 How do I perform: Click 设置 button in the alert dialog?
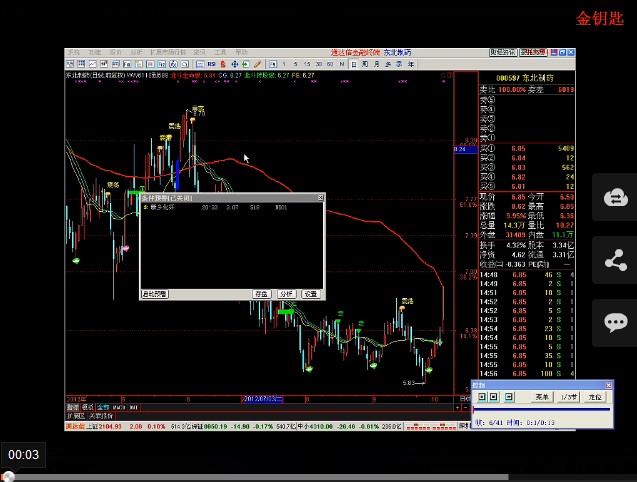[311, 294]
